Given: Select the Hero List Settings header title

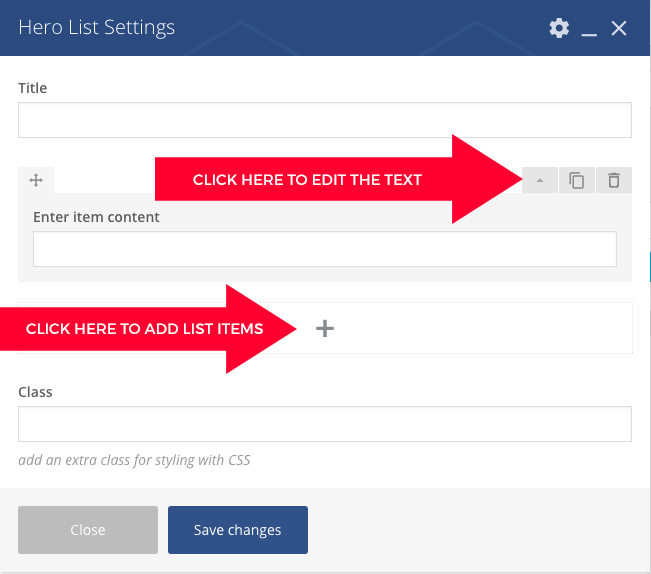Looking at the screenshot, I should coord(96,28).
